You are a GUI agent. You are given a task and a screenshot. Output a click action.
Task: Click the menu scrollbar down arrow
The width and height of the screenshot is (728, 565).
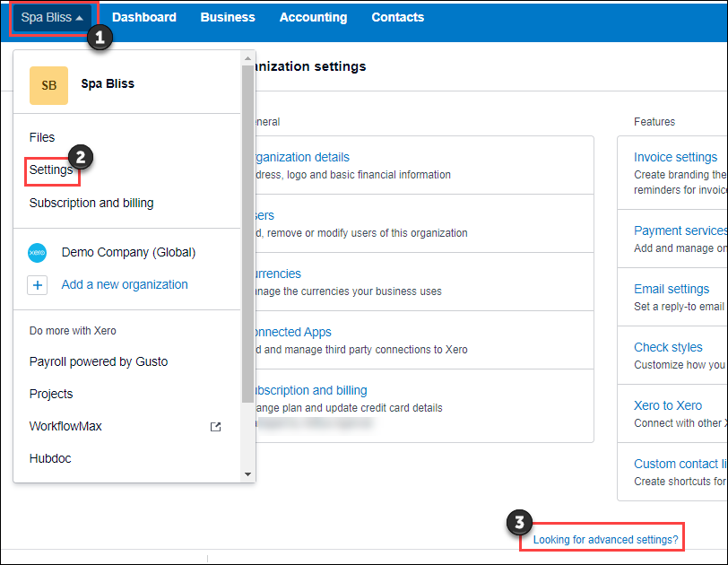pos(247,474)
